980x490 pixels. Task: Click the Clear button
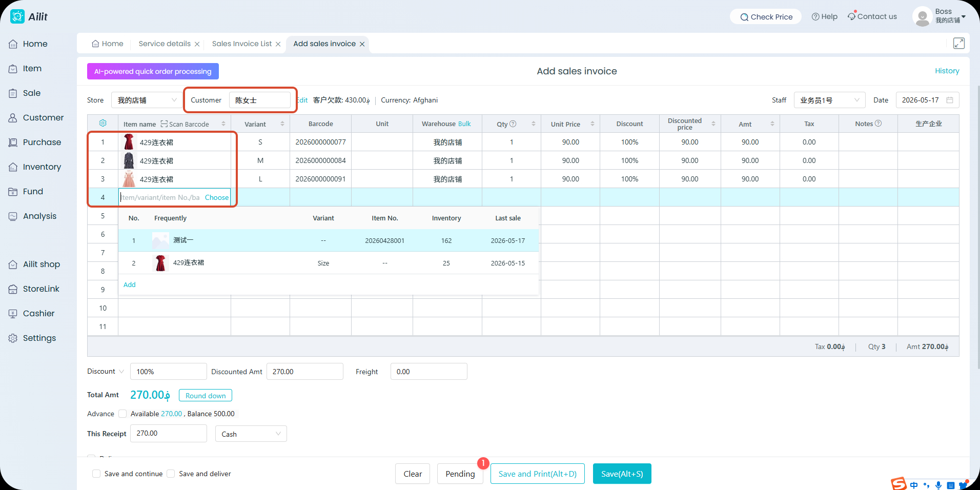[x=413, y=474]
